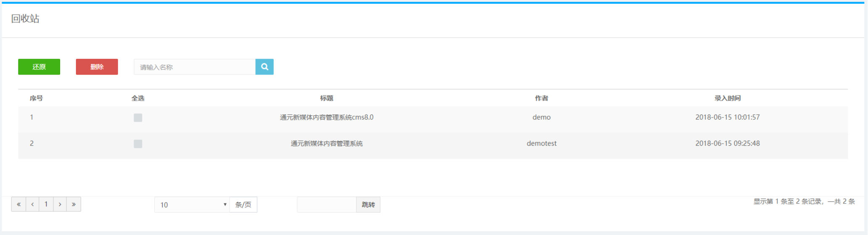Click the magnifier search icon button
The width and height of the screenshot is (868, 235).
[264, 67]
